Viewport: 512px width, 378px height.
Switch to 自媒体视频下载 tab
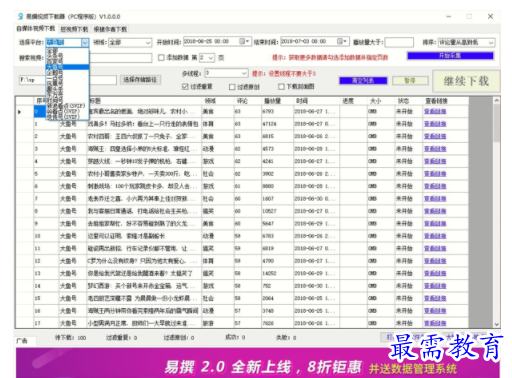(x=36, y=29)
